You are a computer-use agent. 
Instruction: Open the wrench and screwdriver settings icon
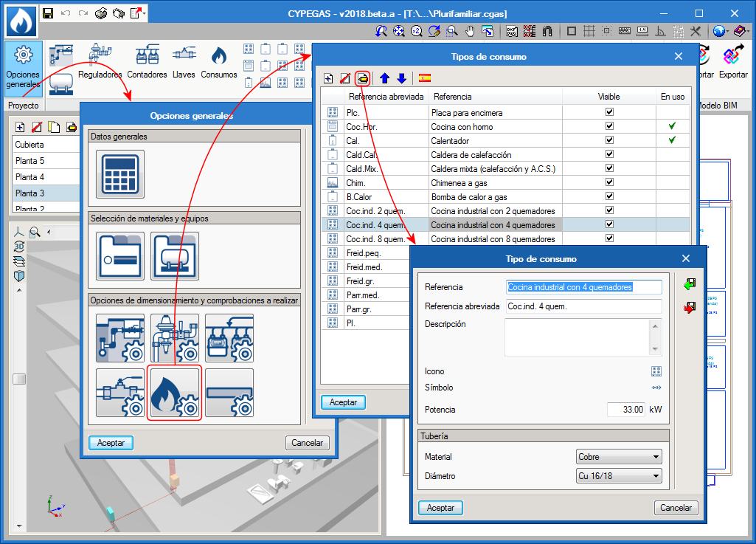click(696, 32)
